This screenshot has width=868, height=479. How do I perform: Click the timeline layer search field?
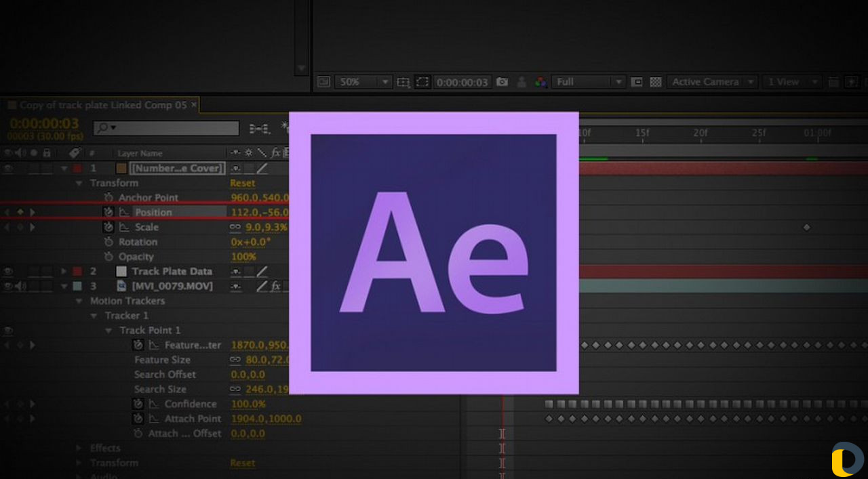tap(166, 127)
